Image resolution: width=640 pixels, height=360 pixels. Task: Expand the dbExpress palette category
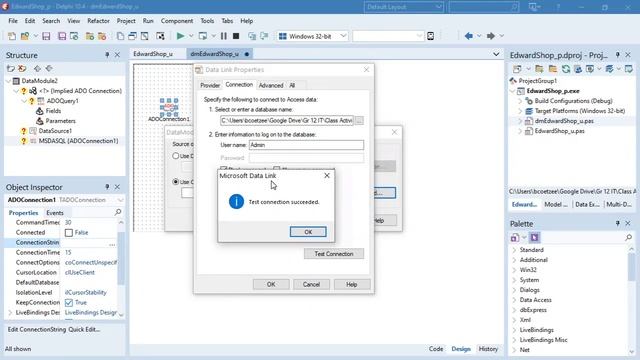(x=514, y=310)
